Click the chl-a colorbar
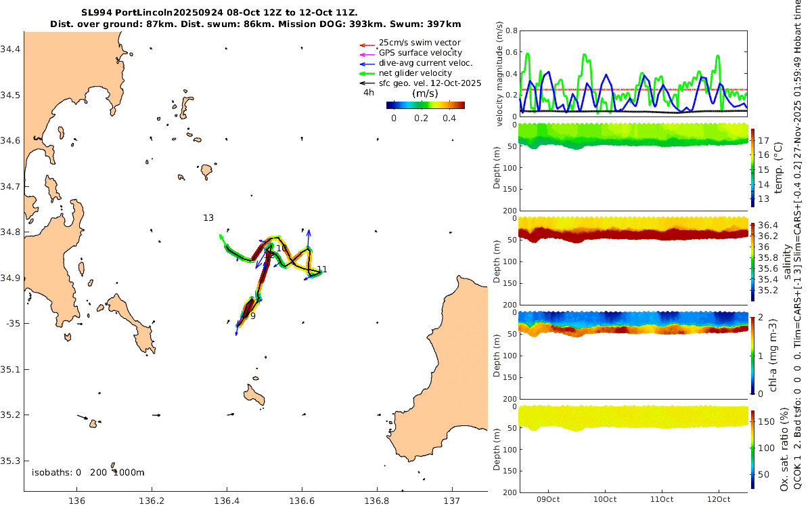The height and width of the screenshot is (508, 812). [x=754, y=354]
